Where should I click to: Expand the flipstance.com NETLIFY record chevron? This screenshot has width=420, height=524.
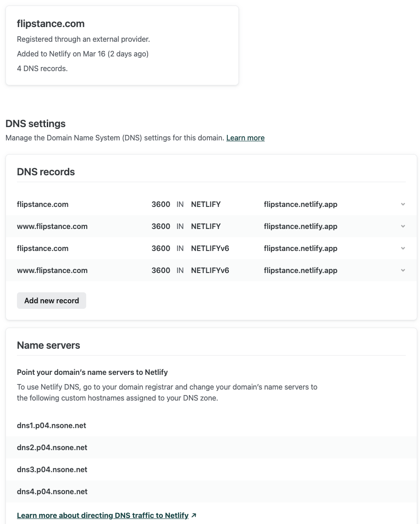click(403, 204)
